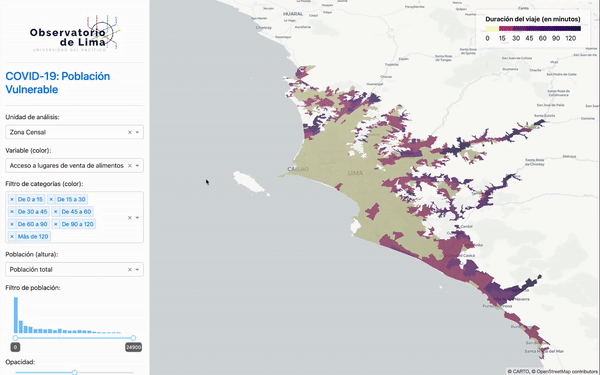Open the Variable (color) dropdown arrow
This screenshot has height=375, width=600.
click(x=137, y=166)
